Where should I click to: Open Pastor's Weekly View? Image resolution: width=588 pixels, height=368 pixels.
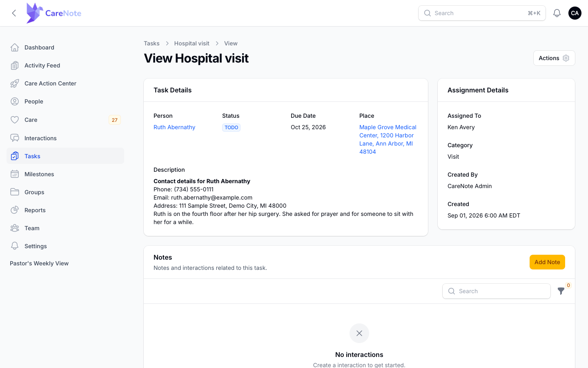pos(39,263)
